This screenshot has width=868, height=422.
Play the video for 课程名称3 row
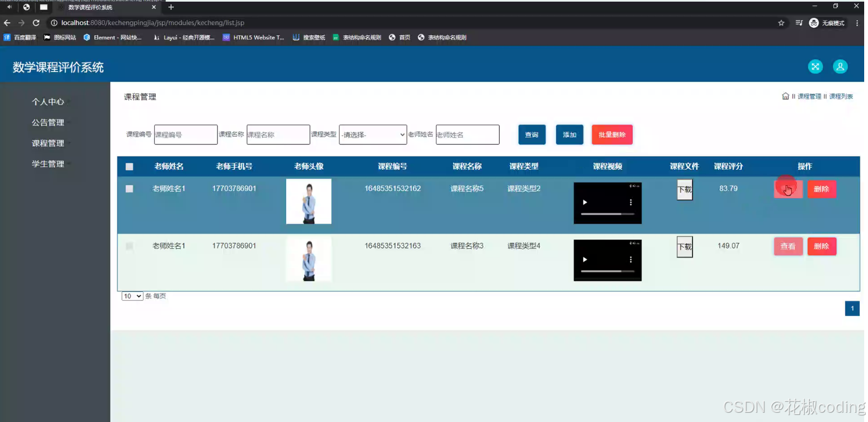point(585,260)
